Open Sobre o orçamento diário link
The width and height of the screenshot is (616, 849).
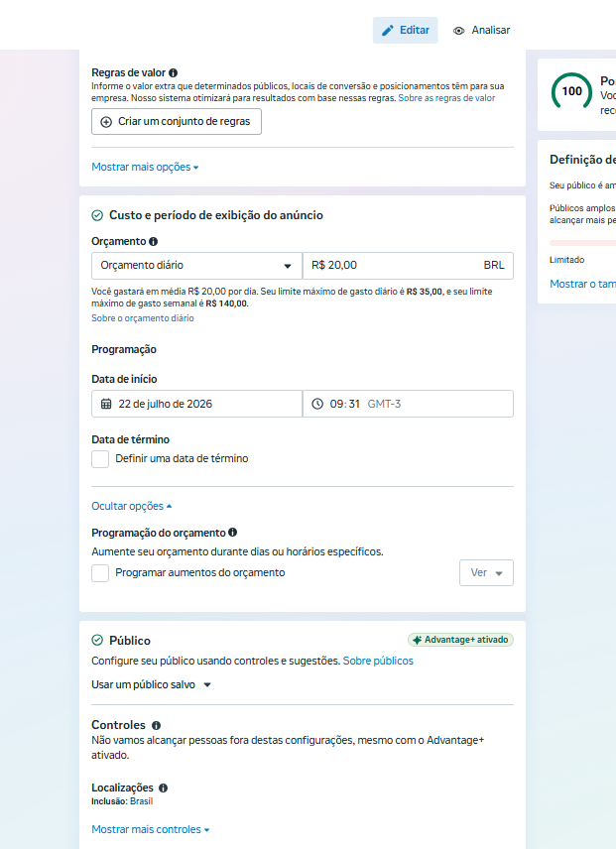click(x=143, y=318)
